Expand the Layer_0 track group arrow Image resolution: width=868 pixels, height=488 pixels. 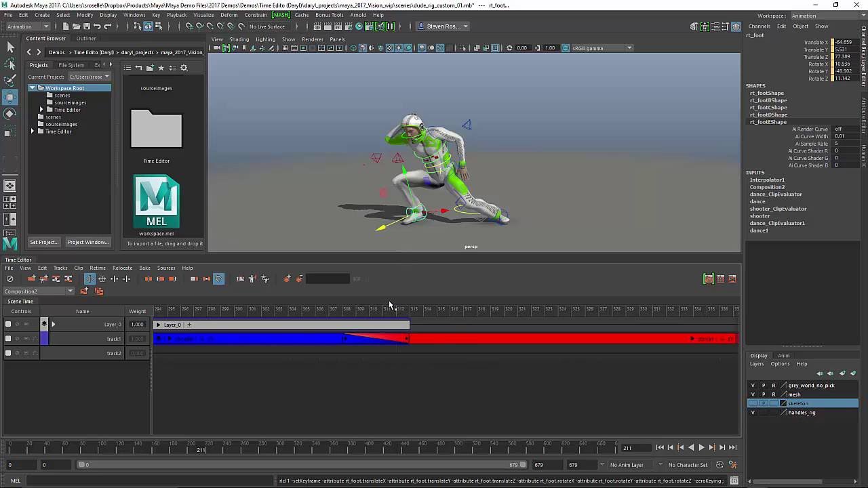(x=54, y=324)
